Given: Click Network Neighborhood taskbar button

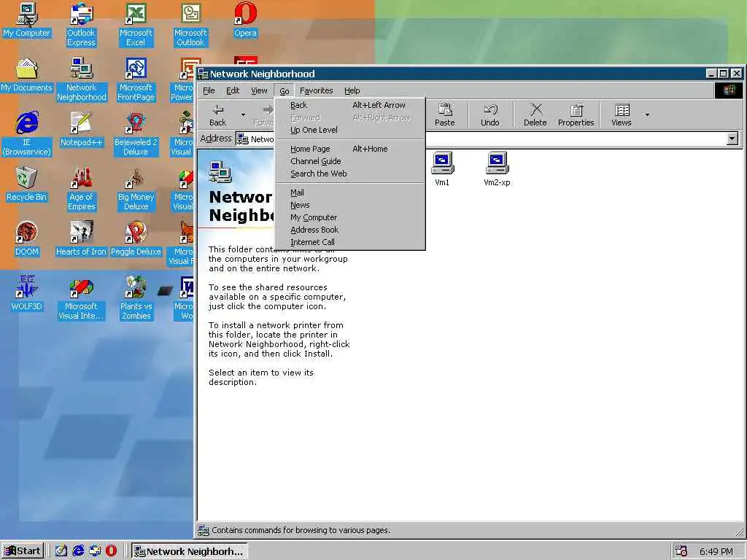Looking at the screenshot, I should [x=190, y=551].
